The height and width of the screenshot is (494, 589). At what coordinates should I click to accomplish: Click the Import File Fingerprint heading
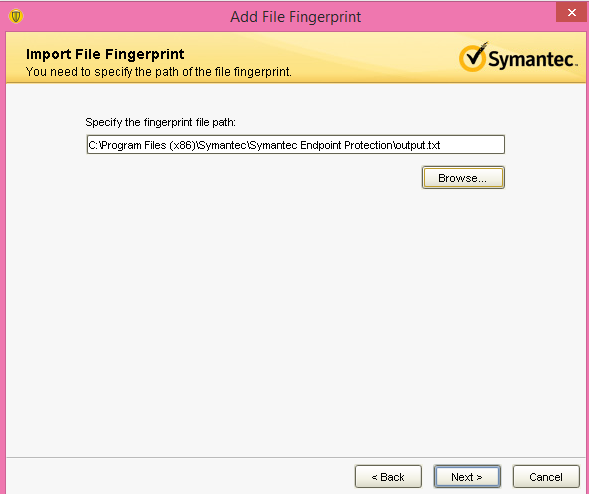[x=105, y=54]
